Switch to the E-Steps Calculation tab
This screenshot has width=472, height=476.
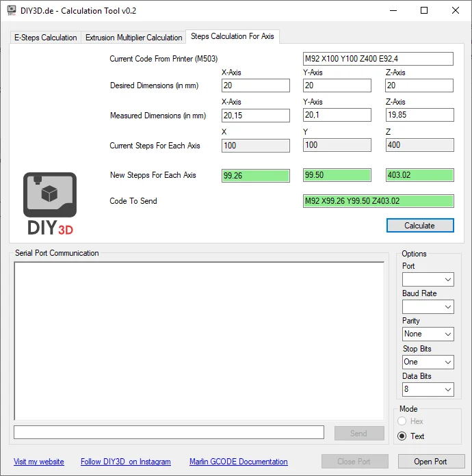click(x=46, y=38)
